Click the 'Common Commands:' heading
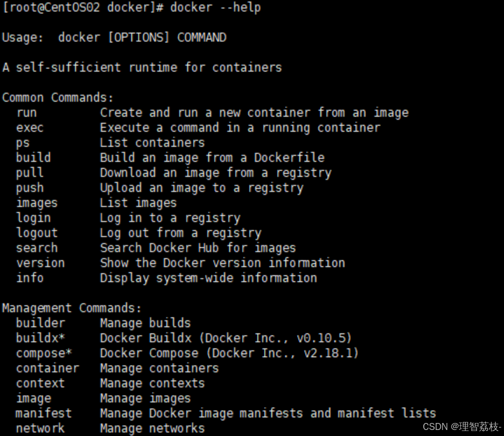This screenshot has width=504, height=436. click(x=58, y=98)
